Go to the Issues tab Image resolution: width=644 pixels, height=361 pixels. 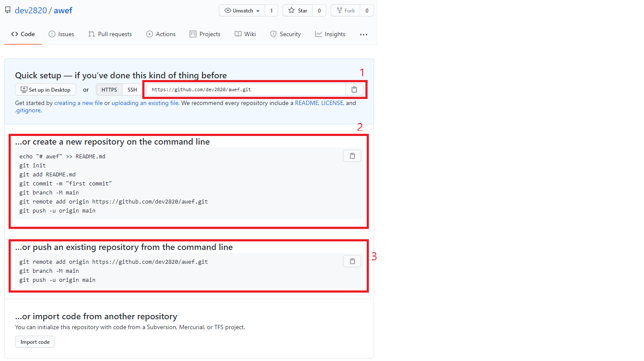[x=61, y=34]
